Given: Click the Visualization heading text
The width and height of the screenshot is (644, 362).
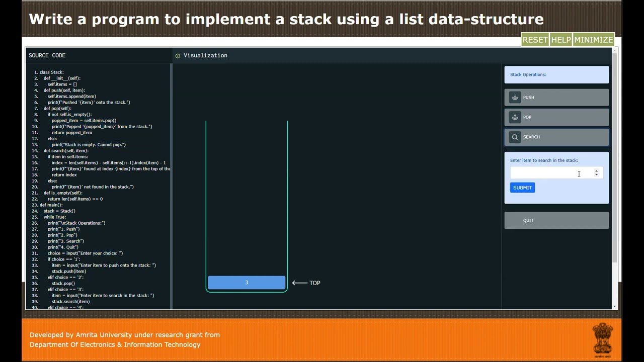Looking at the screenshot, I should click(x=205, y=55).
